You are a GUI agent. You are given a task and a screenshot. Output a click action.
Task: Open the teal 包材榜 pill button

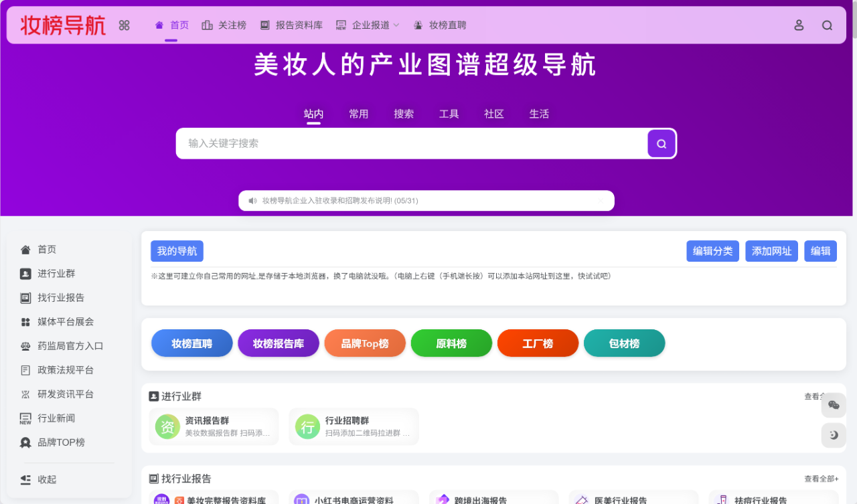point(624,343)
